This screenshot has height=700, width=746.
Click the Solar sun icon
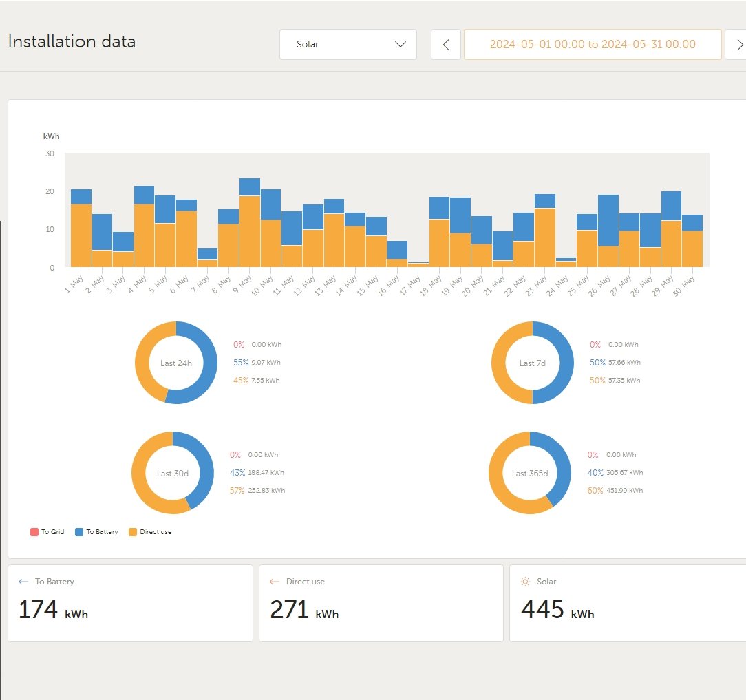click(525, 582)
